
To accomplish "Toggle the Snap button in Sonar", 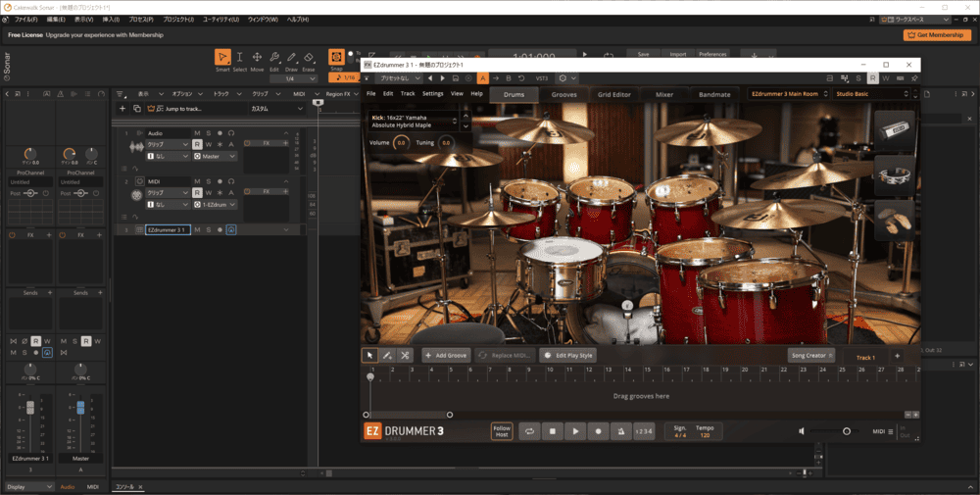I will (x=336, y=57).
